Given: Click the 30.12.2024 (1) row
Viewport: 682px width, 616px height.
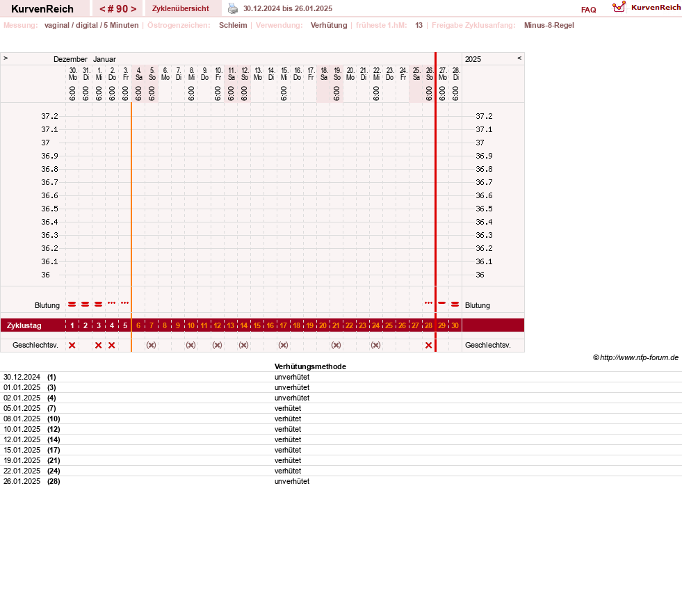Looking at the screenshot, I should 341,377.
